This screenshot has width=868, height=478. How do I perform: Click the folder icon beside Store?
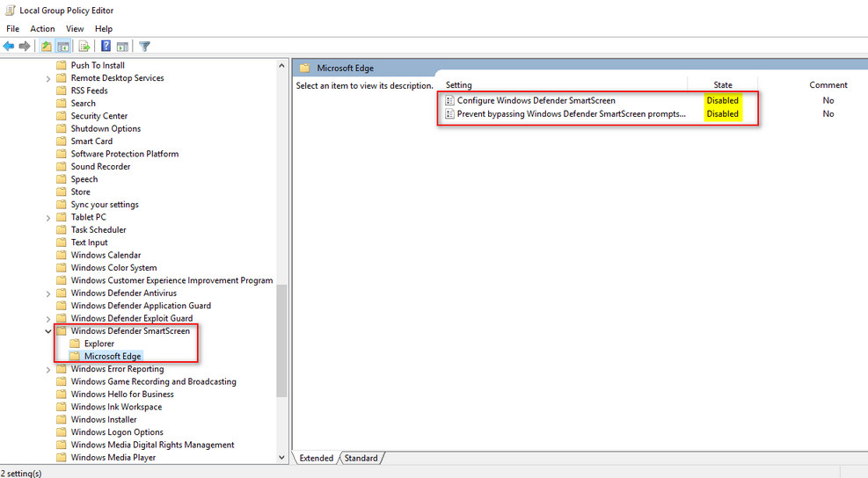pos(62,192)
